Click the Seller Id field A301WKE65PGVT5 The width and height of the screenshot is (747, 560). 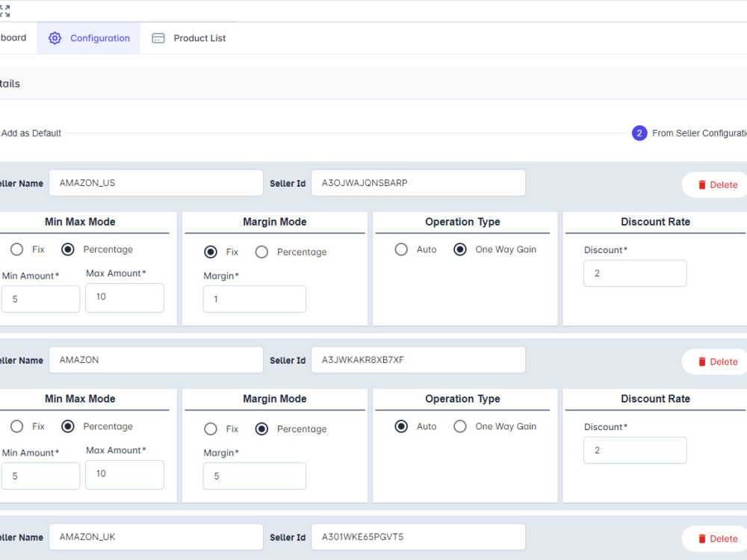[418, 537]
